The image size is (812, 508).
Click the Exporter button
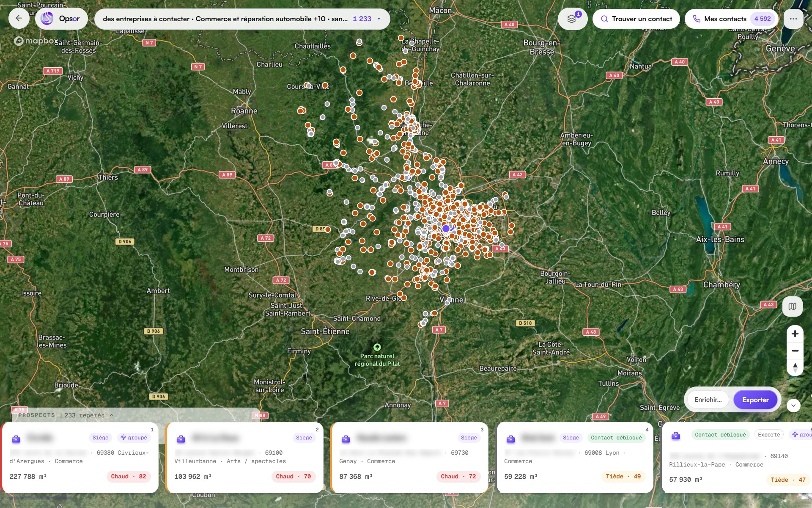coord(755,400)
